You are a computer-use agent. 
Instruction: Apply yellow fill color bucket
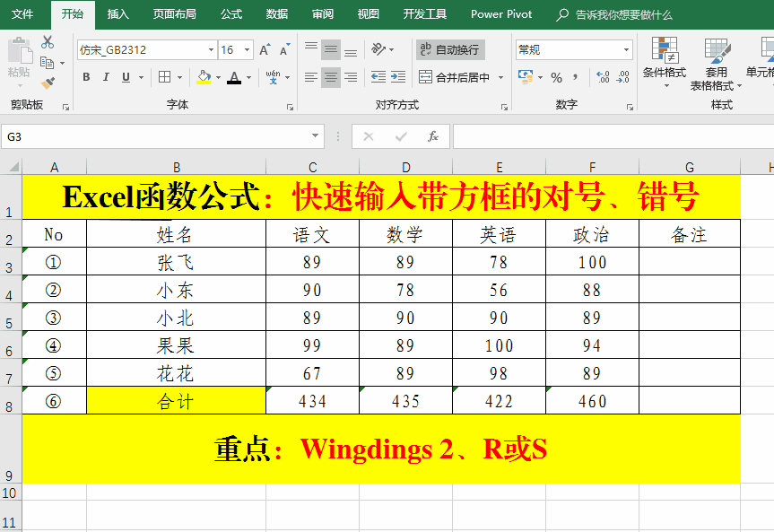pyautogui.click(x=204, y=77)
